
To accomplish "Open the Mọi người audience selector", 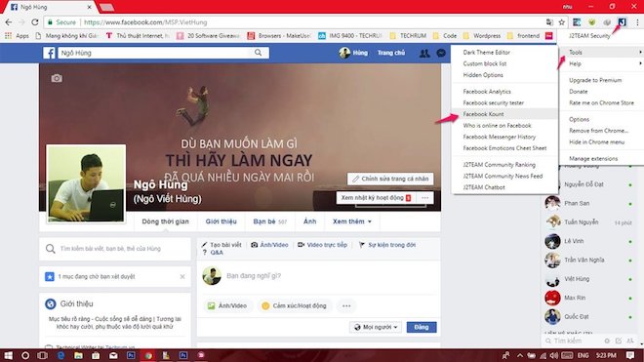I will [x=376, y=327].
